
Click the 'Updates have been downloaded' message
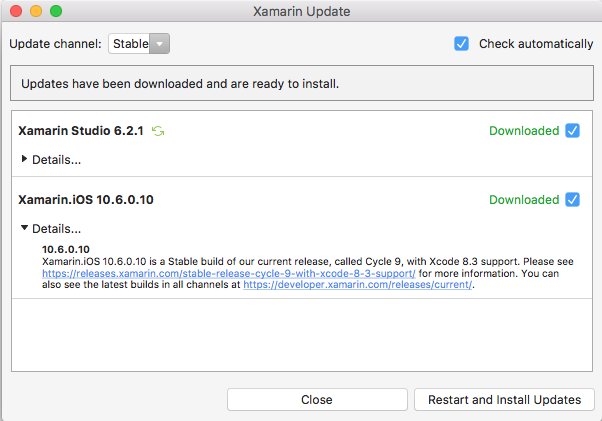pyautogui.click(x=180, y=84)
